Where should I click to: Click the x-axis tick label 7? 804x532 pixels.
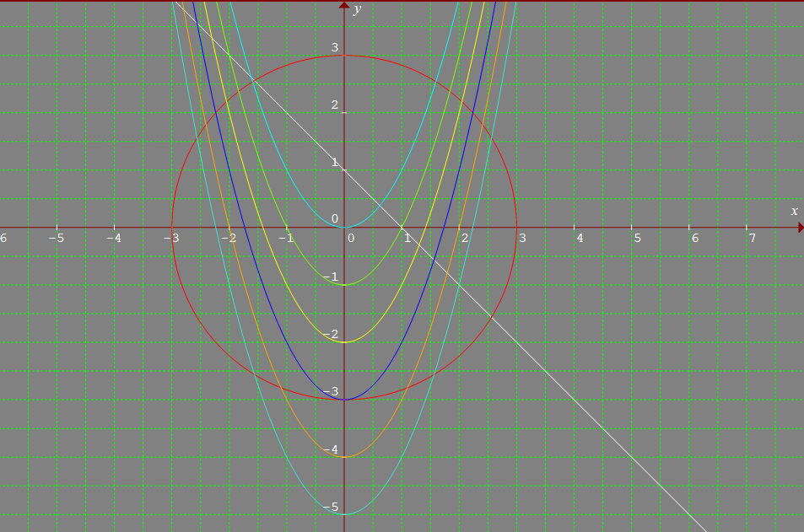point(753,239)
